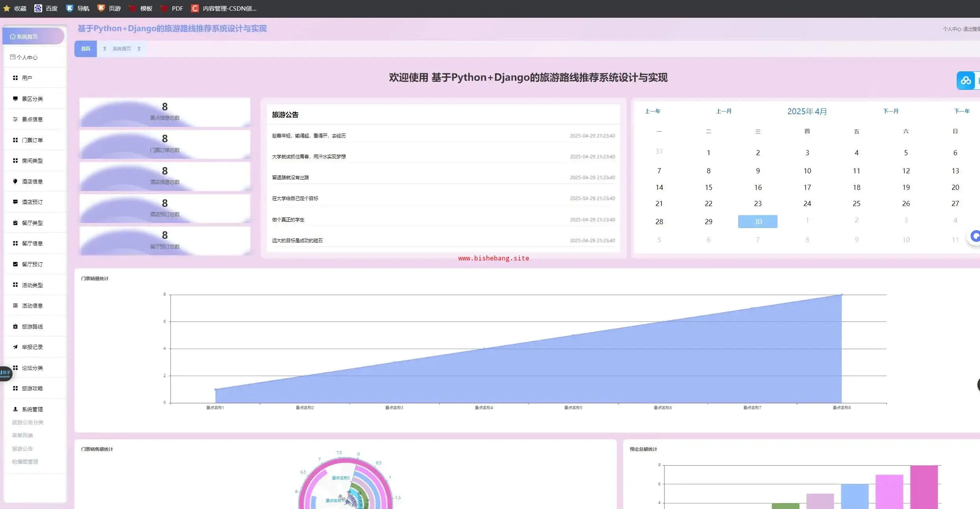Click the 系统管理 user icon

click(x=15, y=409)
